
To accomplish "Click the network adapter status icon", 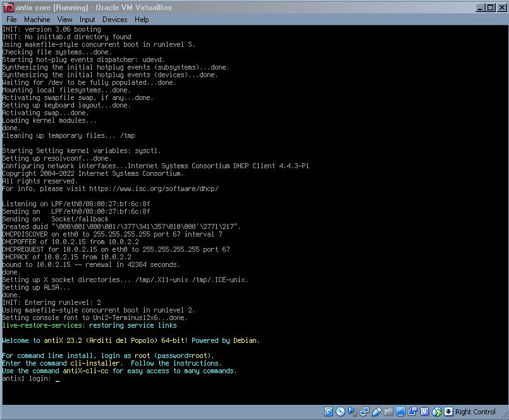I will pos(364,412).
